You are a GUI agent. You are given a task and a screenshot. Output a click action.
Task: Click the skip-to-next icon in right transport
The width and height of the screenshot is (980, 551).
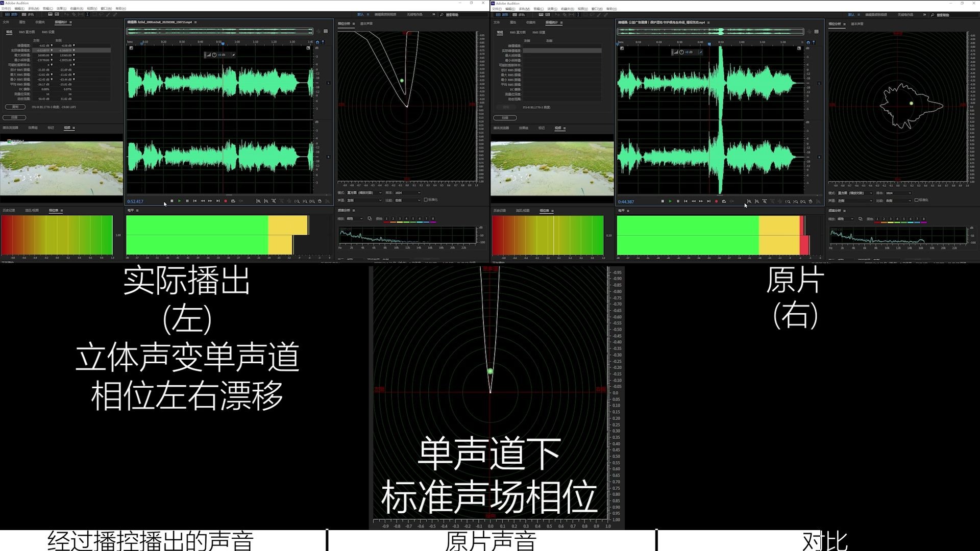708,201
